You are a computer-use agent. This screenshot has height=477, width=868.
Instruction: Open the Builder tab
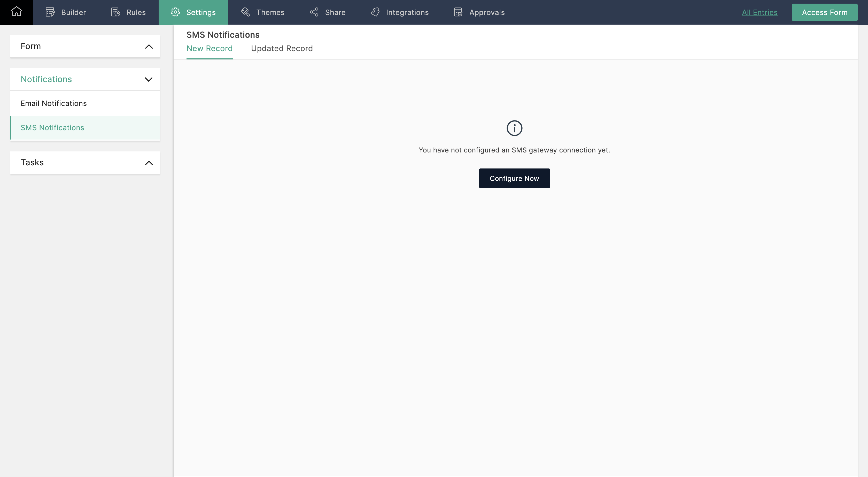66,12
